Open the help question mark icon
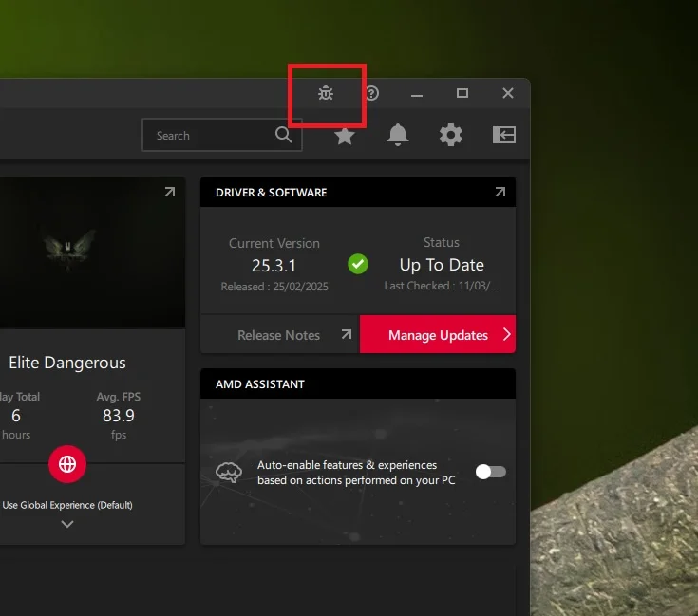Viewport: 698px width, 616px height. 371,93
